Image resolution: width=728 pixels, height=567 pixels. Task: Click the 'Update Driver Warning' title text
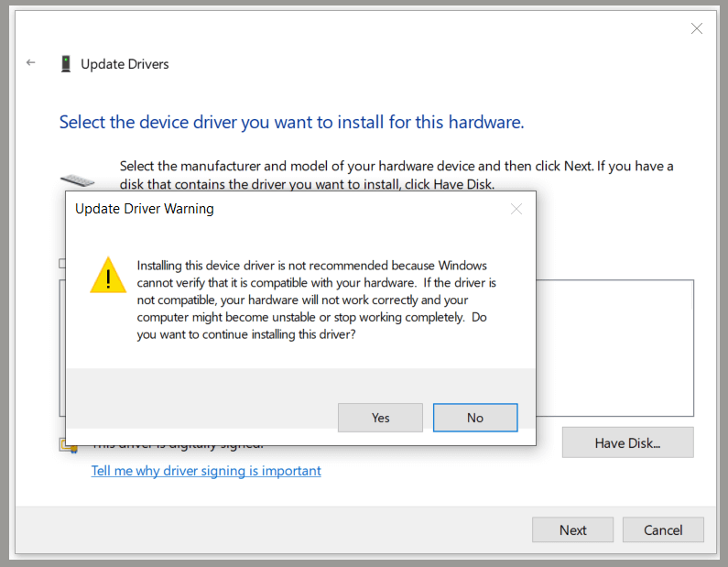point(145,209)
